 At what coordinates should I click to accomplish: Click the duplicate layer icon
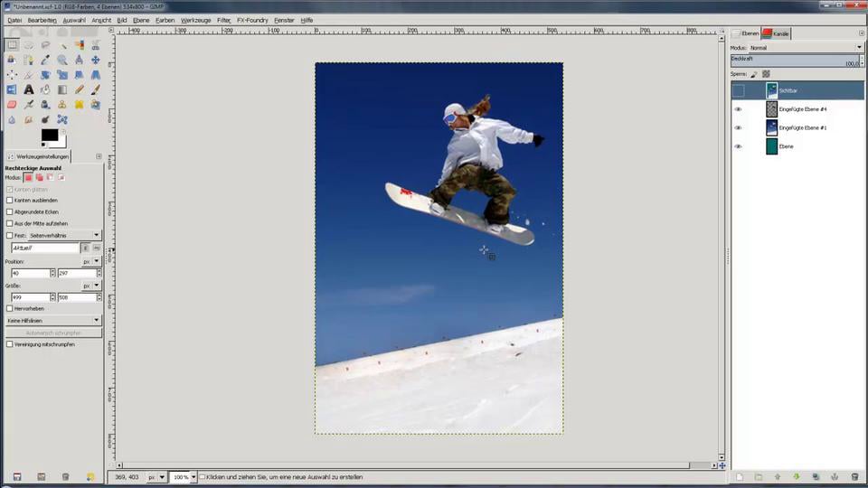tap(816, 476)
